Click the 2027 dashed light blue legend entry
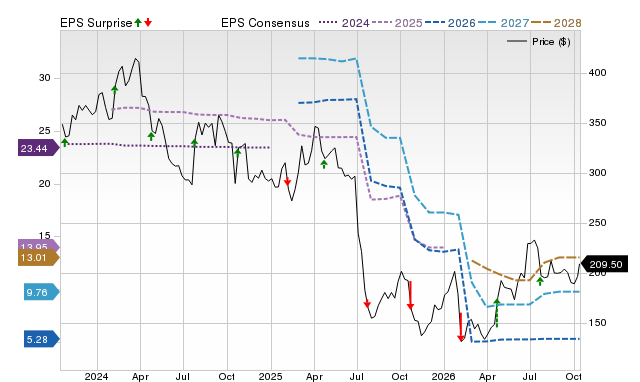Viewport: 640px width, 382px height. (x=503, y=23)
